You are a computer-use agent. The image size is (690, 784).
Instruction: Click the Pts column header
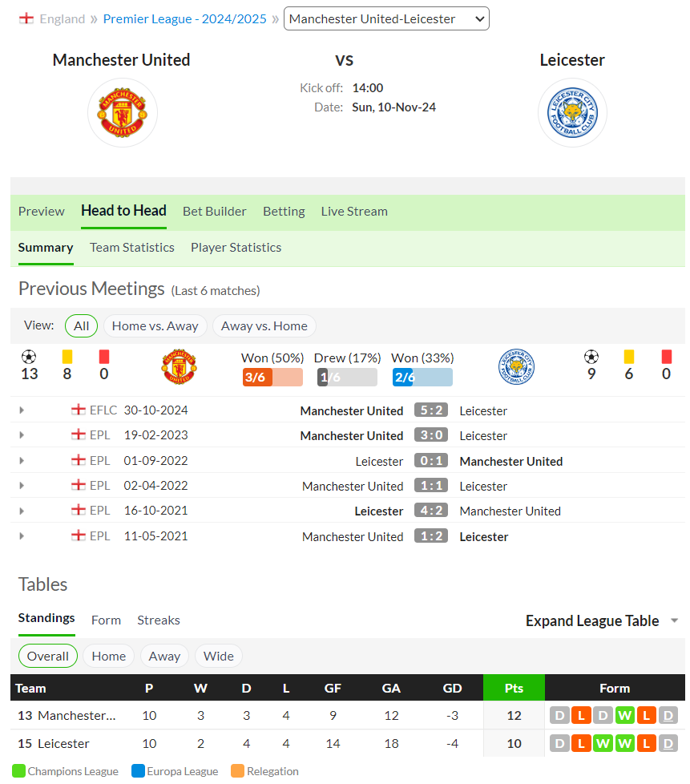pyautogui.click(x=514, y=688)
